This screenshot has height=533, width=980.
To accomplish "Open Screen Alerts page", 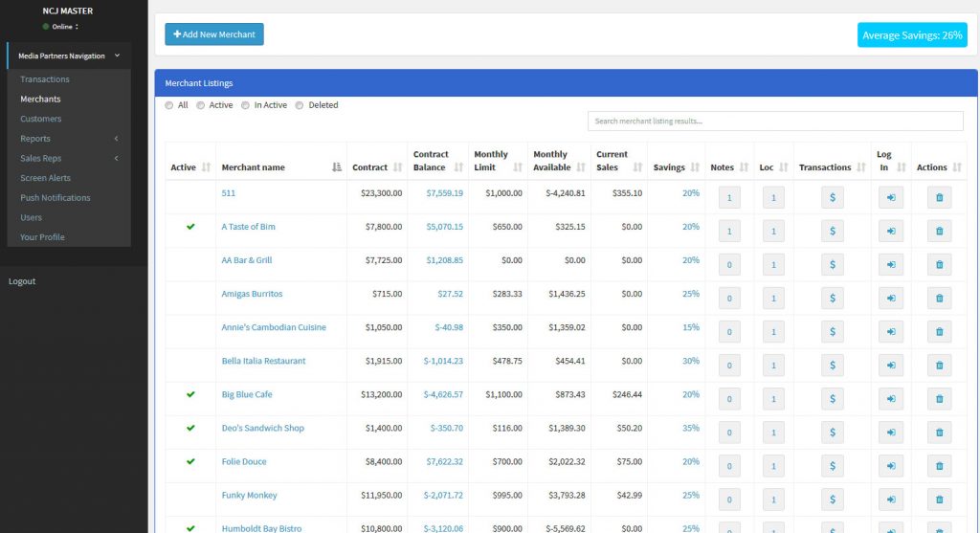I will 45,178.
